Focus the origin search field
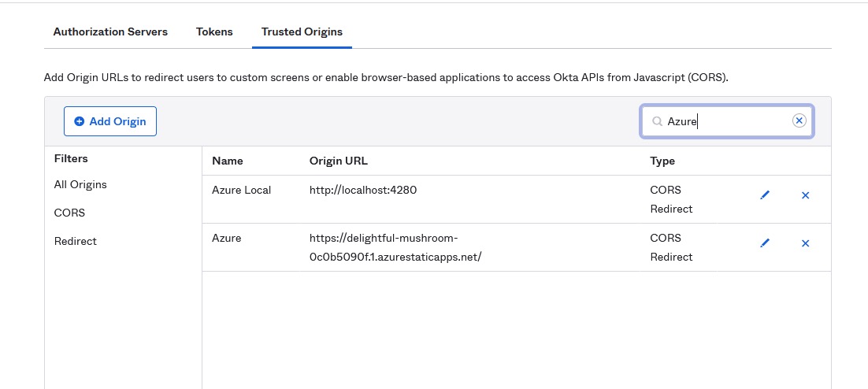This screenshot has width=868, height=389. 725,121
